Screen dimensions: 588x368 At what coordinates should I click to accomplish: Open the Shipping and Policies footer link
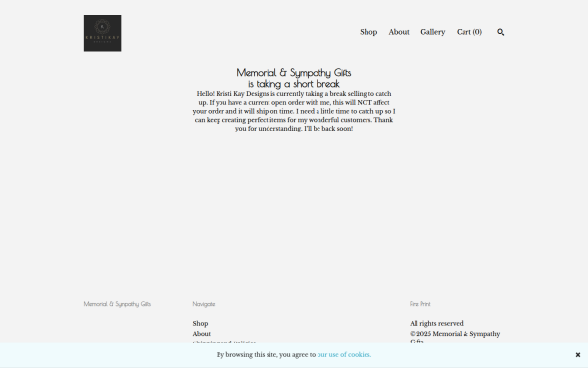click(x=223, y=342)
